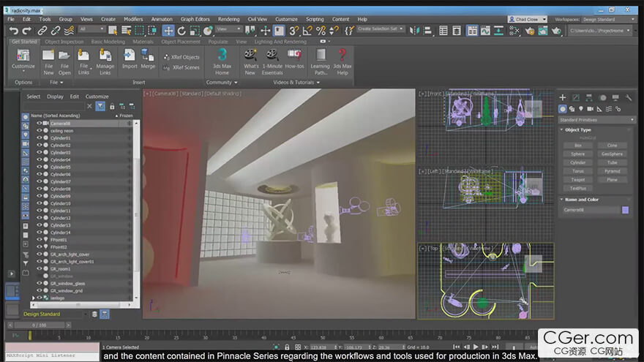Click the MAXScript Mini Listener field
This screenshot has height=362, width=644.
click(x=52, y=355)
